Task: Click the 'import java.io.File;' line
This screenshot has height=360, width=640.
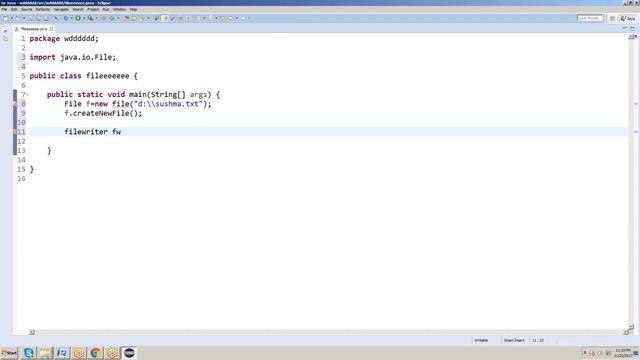Action: (73, 57)
